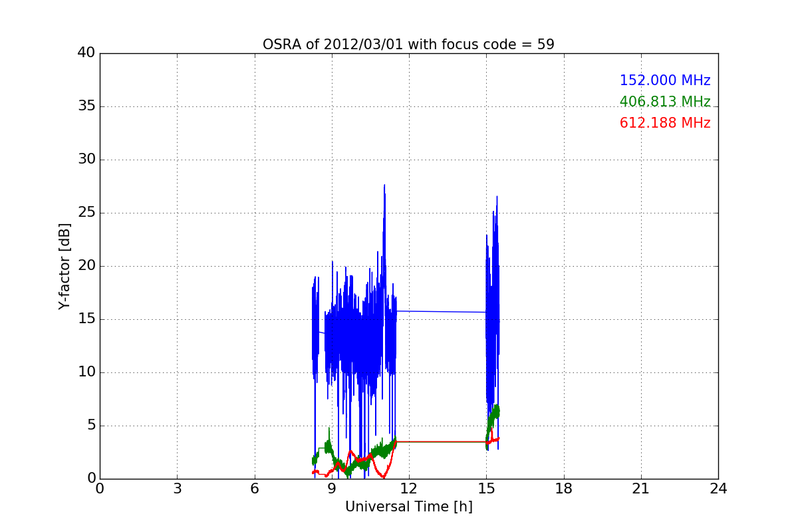Click the x-axis tick label 21
Image resolution: width=798 pixels, height=532 pixels.
tap(641, 489)
